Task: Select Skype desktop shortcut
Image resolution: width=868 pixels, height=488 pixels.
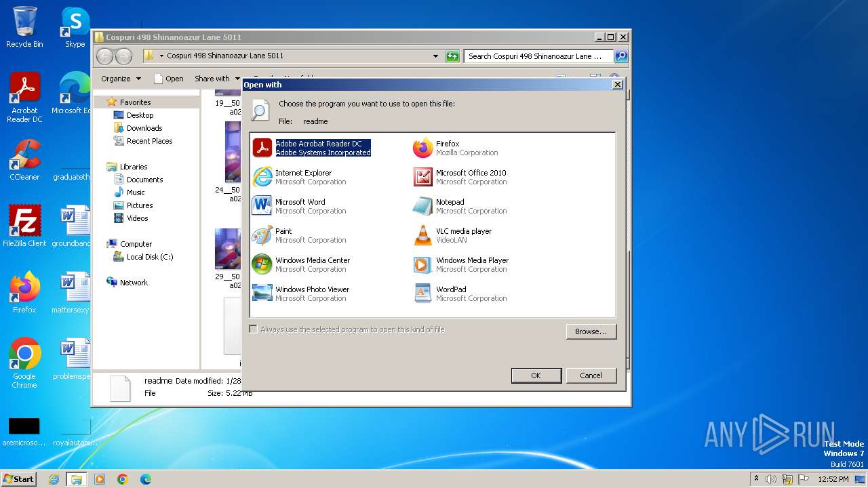Action: tap(75, 27)
